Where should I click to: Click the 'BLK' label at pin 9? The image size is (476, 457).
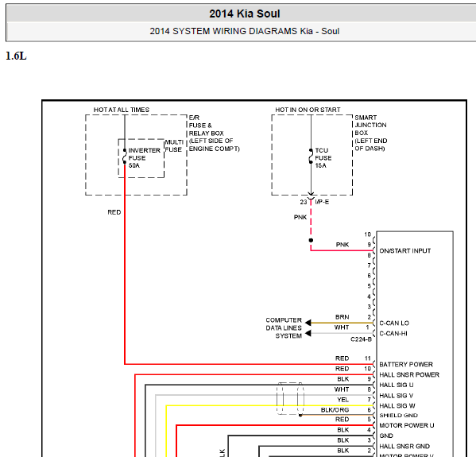click(x=343, y=379)
